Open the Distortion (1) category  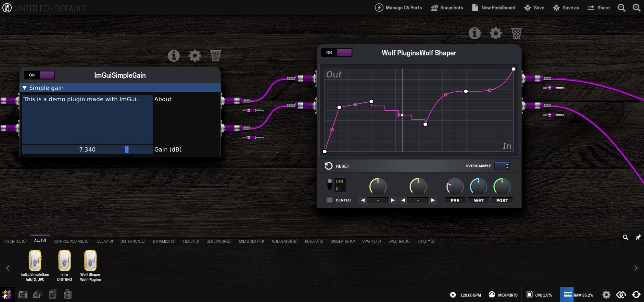(x=133, y=241)
